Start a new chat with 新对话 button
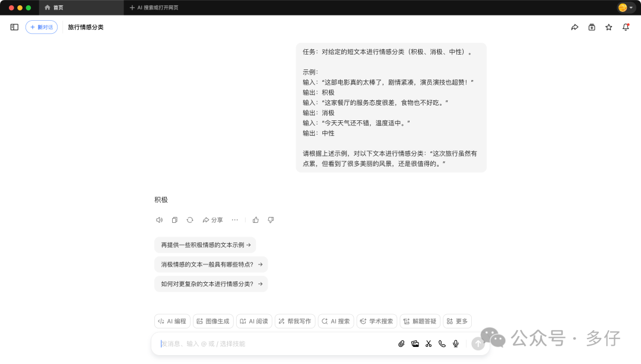The height and width of the screenshot is (364, 641). click(x=42, y=27)
